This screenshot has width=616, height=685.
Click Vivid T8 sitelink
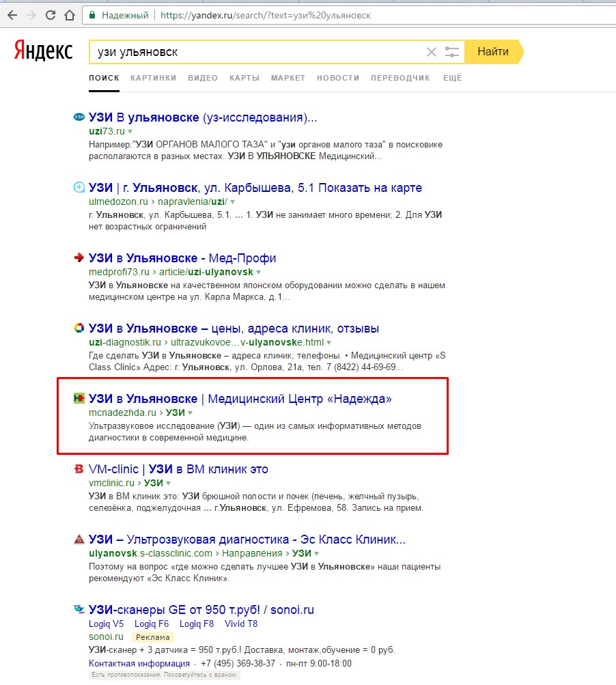coord(241,624)
